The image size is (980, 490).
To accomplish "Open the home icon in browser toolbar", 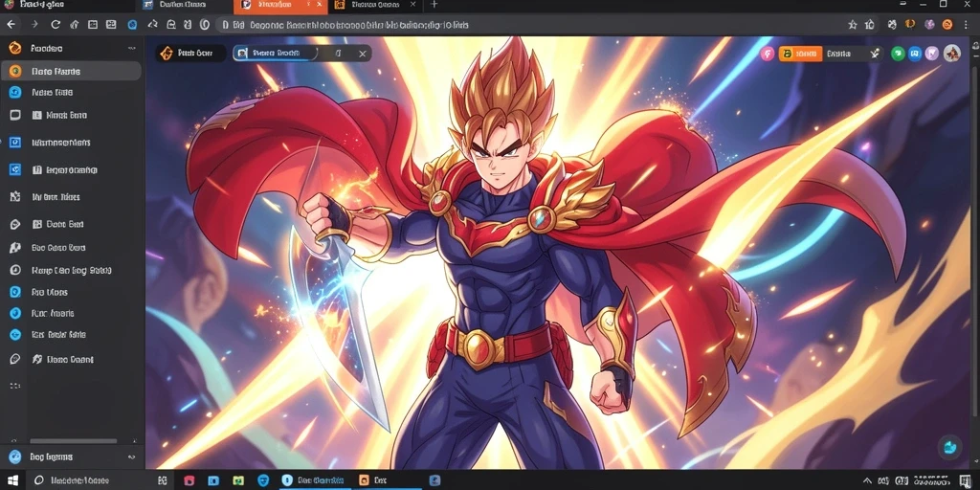I will tap(75, 25).
